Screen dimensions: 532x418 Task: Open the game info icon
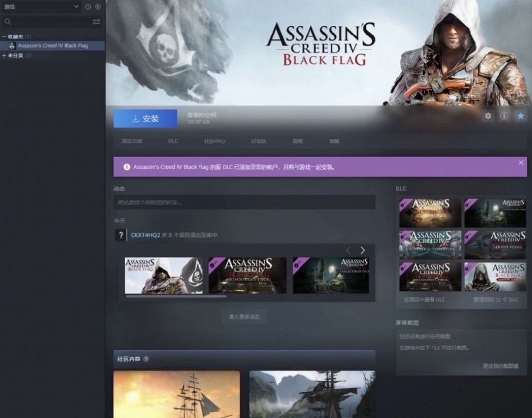(x=504, y=116)
